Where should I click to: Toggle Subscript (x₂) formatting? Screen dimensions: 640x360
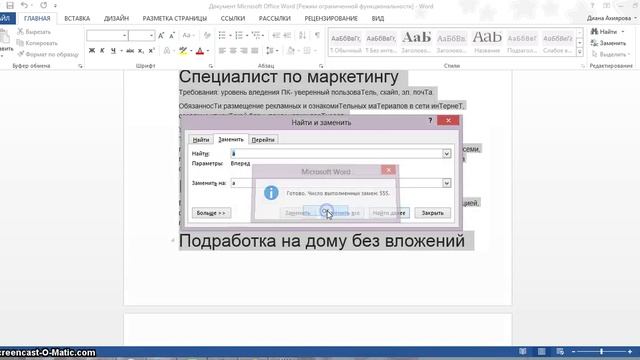pos(141,51)
